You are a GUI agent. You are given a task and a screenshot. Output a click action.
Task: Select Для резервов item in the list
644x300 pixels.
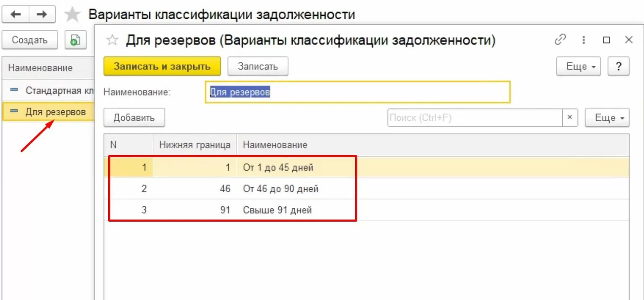[x=48, y=111]
